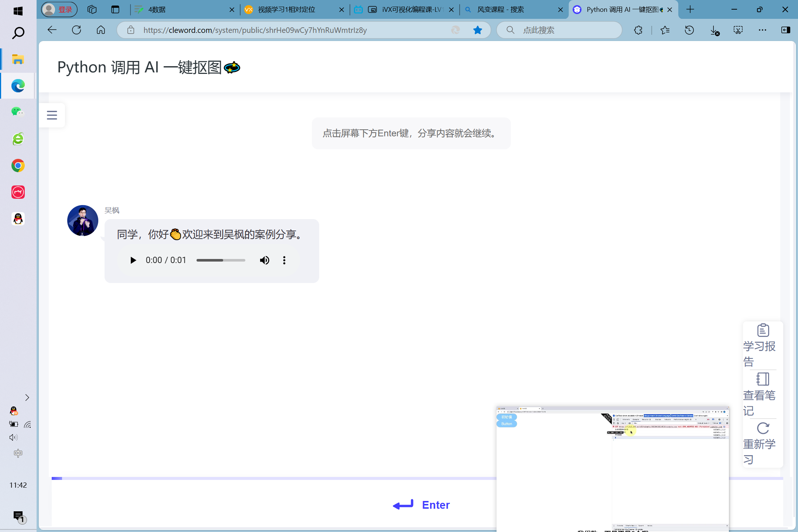The width and height of the screenshot is (798, 532).
Task: Open Windows search magnifier icon
Action: click(x=18, y=33)
